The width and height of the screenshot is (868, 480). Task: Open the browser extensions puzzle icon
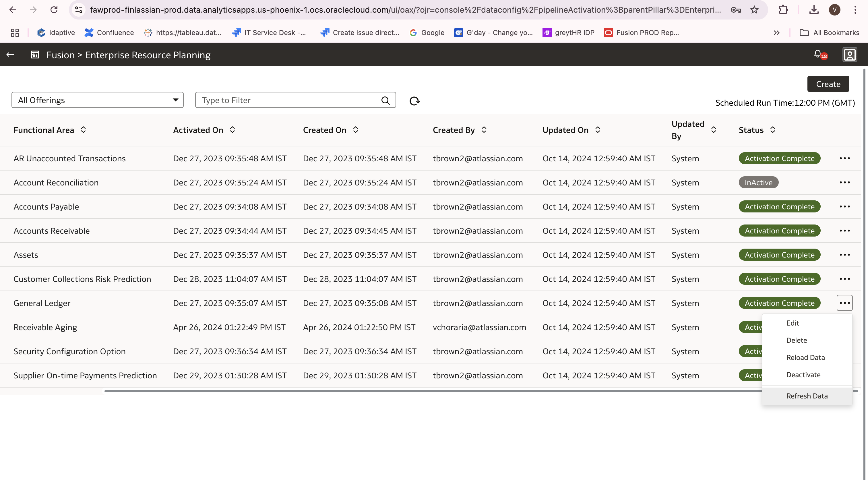point(783,10)
